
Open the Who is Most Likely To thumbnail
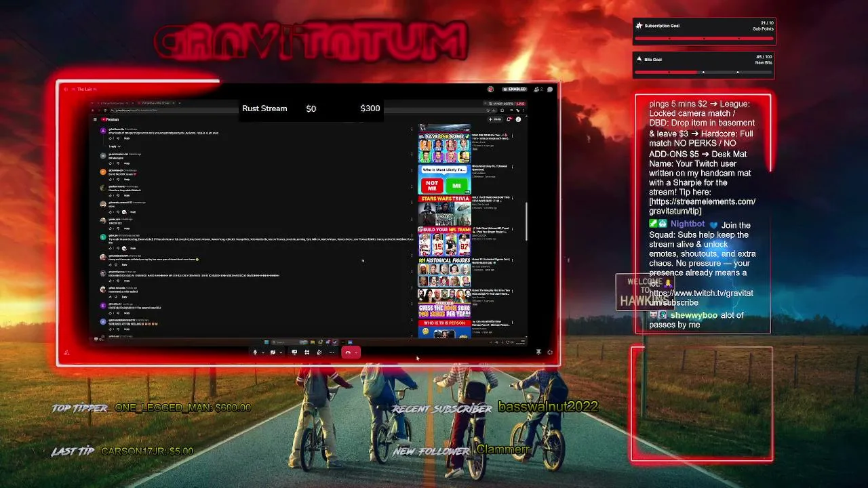[x=444, y=180]
